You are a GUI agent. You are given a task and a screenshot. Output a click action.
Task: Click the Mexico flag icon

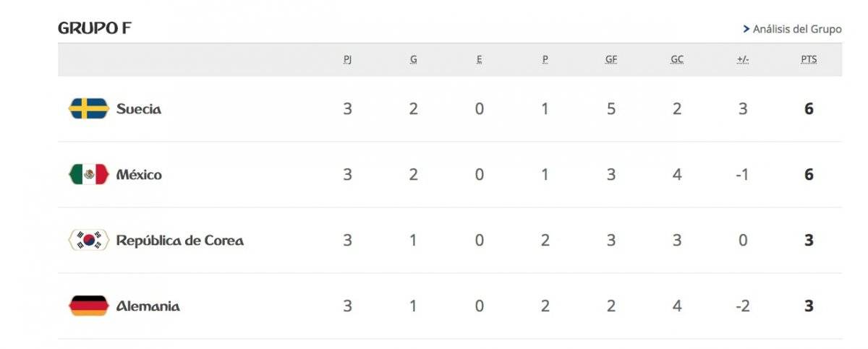88,175
